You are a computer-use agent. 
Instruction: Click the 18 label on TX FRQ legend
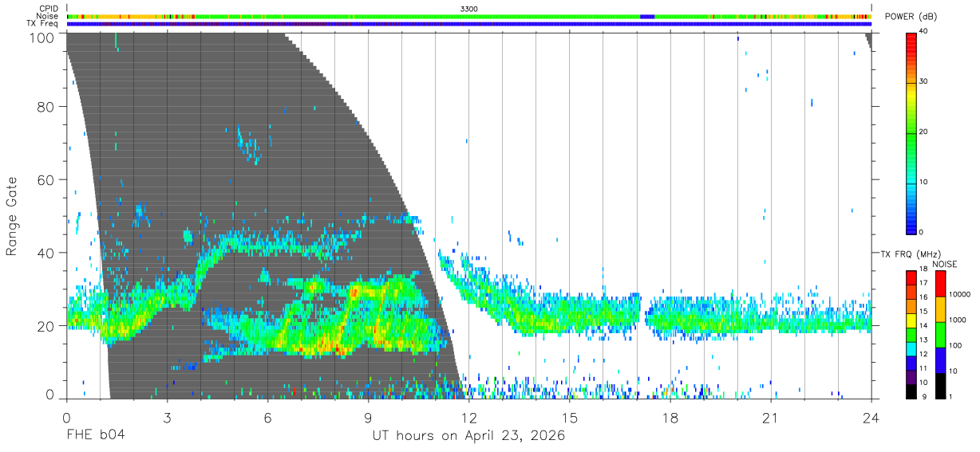point(923,269)
